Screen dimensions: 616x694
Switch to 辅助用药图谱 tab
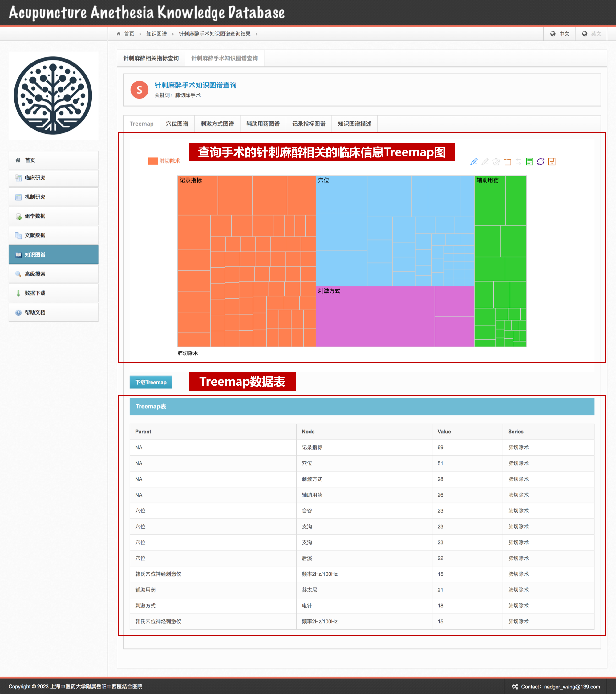pos(263,124)
